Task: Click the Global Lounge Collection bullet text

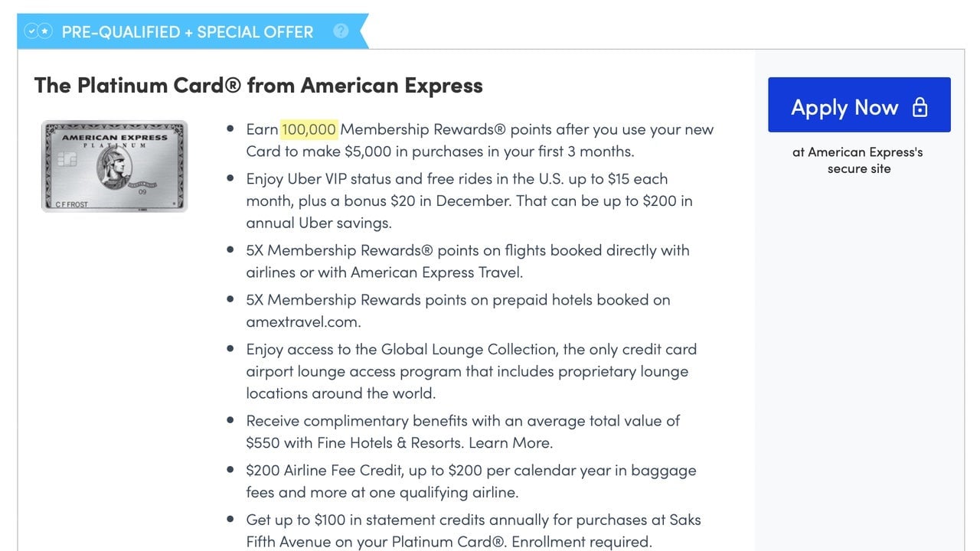Action: point(471,371)
